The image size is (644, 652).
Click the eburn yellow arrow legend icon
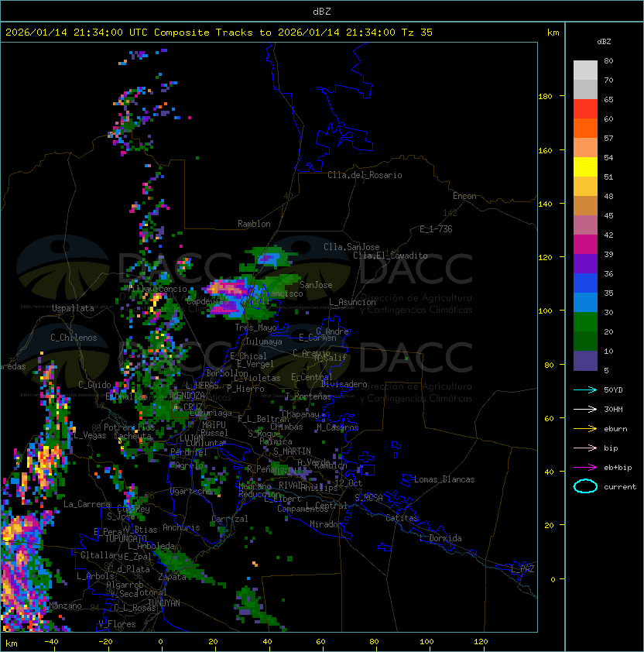pyautogui.click(x=585, y=429)
